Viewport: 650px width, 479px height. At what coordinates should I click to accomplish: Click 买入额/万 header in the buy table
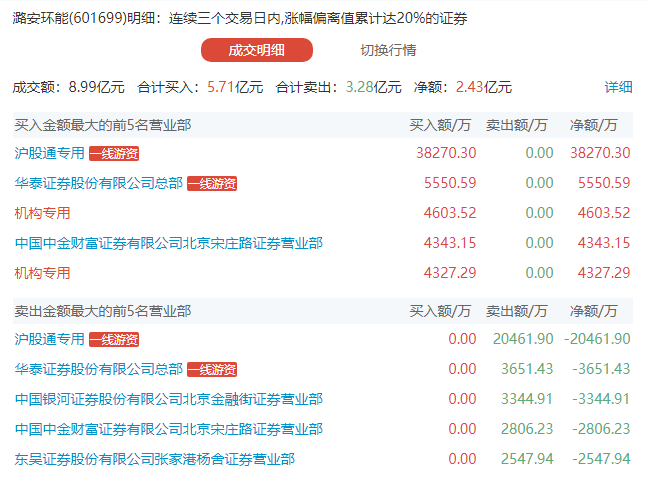point(440,125)
